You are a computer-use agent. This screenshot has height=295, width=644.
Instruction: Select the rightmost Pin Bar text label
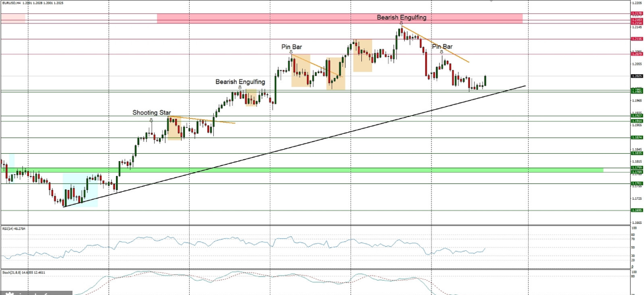point(442,46)
